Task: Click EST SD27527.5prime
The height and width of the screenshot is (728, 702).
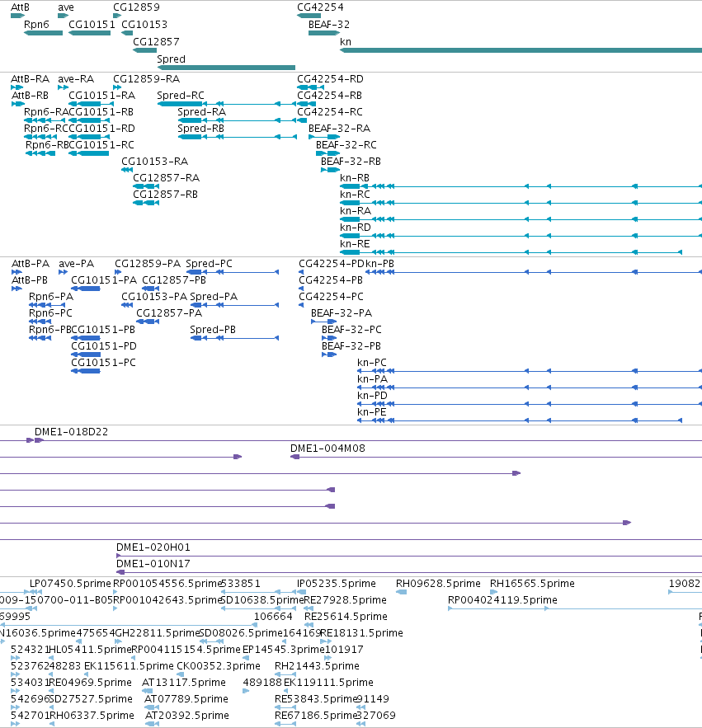Action: (x=52, y=707)
